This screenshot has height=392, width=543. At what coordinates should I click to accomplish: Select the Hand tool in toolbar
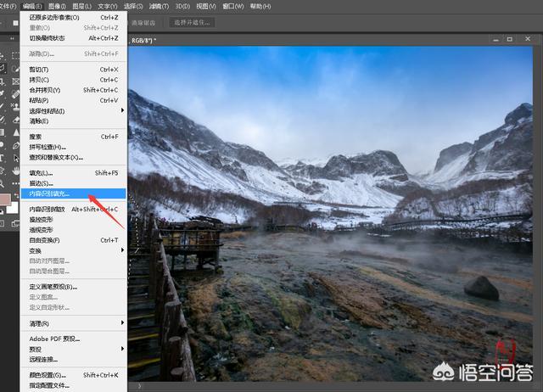(x=16, y=170)
